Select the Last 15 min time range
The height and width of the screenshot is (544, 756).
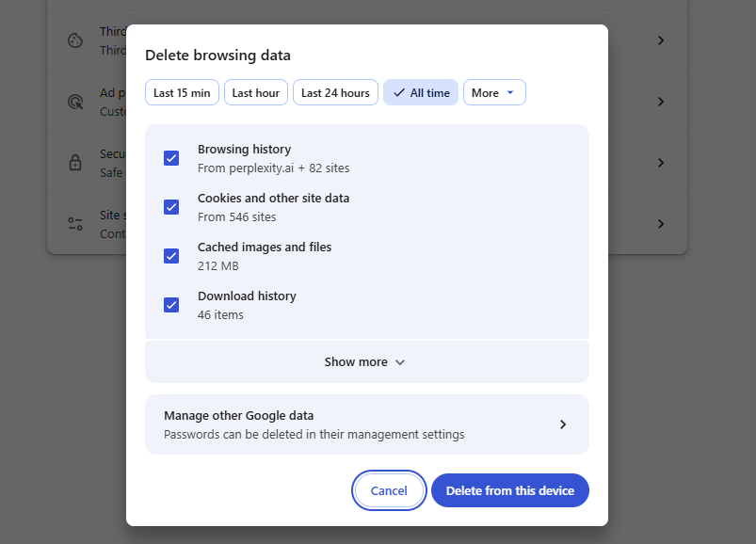[182, 92]
